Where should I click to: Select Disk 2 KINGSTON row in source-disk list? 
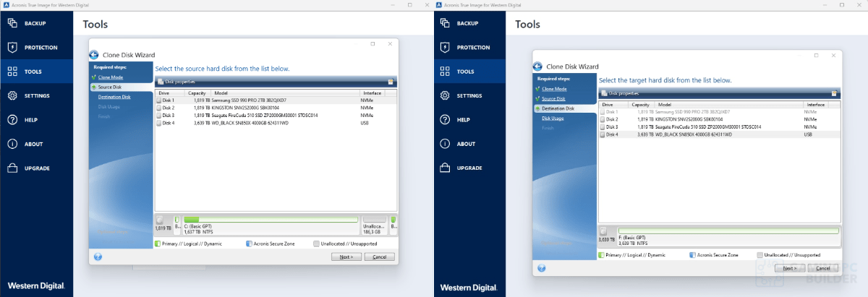coord(276,108)
